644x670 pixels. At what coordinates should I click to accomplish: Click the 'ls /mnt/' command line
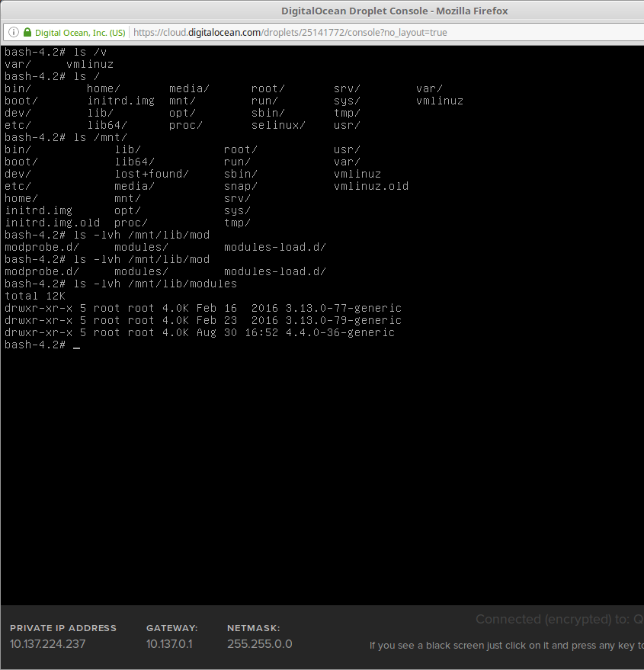100,137
